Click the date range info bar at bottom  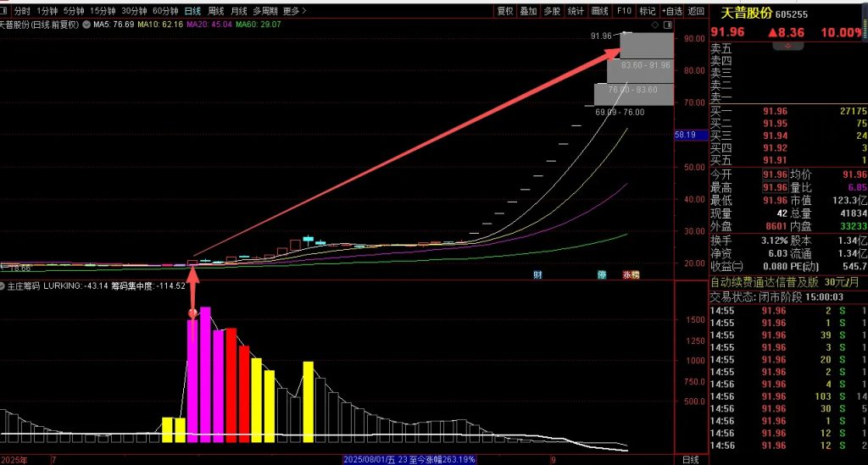(407, 459)
